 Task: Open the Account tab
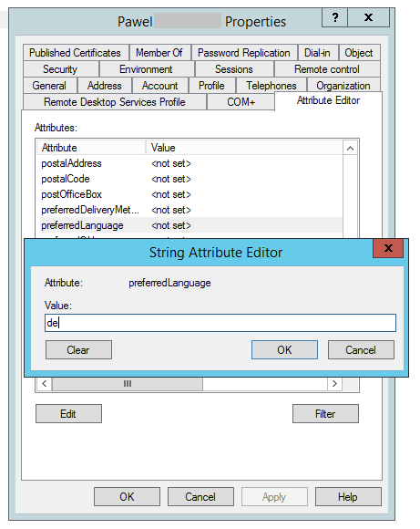pos(159,86)
